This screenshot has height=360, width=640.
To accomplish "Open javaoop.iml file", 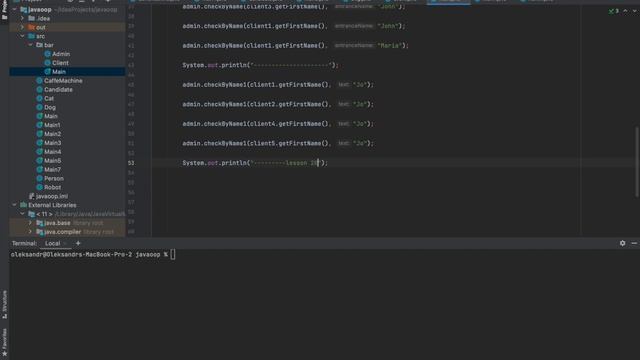I will 52,196.
